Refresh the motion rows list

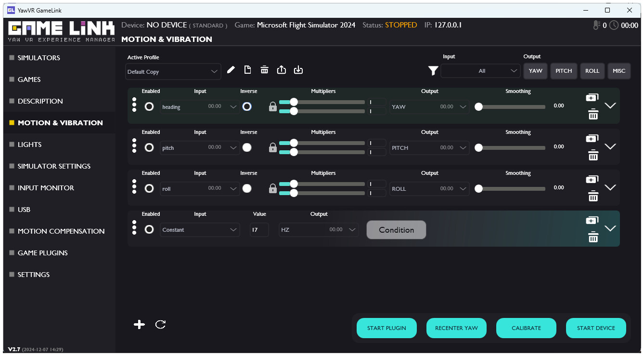[x=160, y=324]
